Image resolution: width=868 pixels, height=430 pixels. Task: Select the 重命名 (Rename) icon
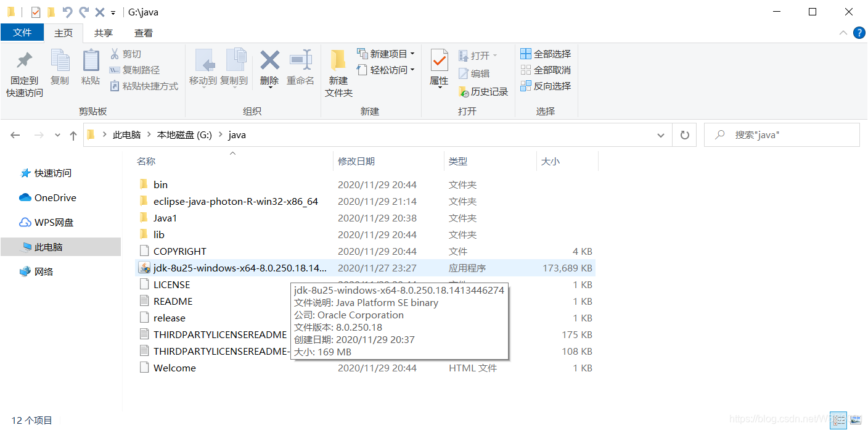pyautogui.click(x=300, y=68)
